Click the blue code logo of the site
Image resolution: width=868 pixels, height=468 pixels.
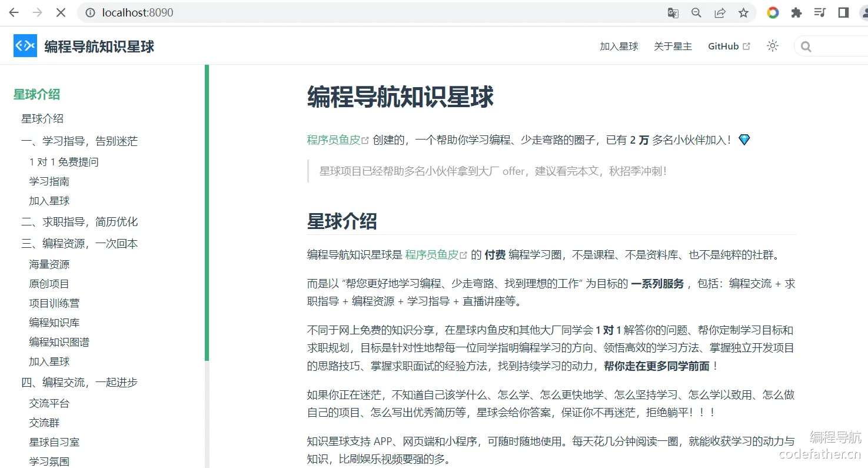[25, 46]
